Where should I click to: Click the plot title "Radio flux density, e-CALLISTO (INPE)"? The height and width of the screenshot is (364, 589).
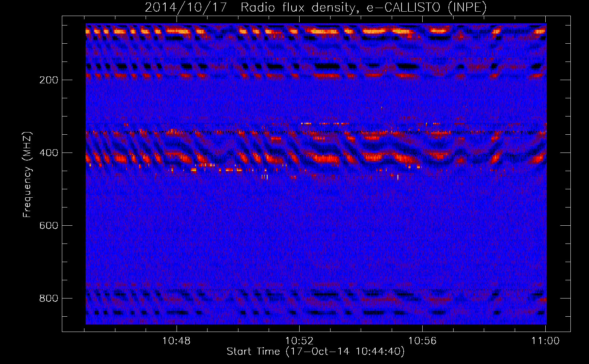tap(363, 7)
